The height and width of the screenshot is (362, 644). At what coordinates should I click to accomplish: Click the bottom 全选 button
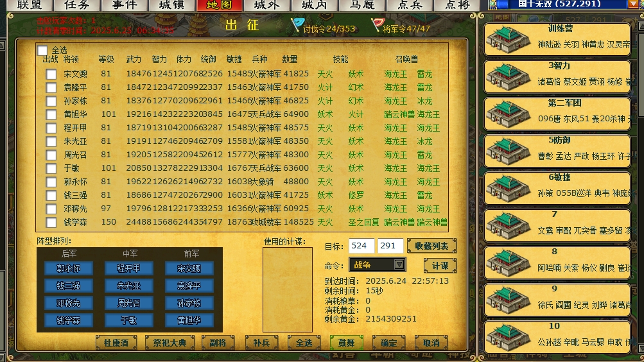click(304, 343)
